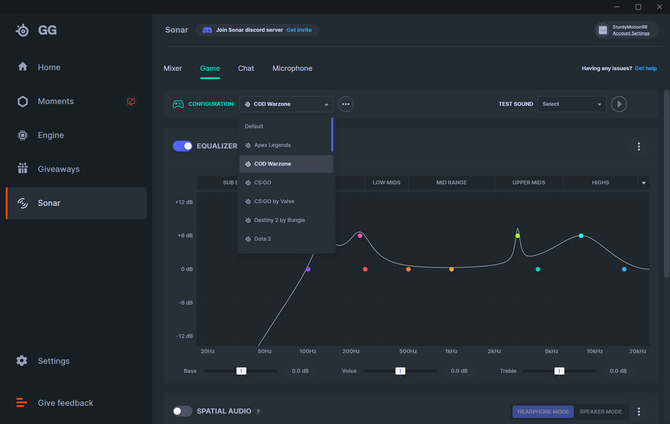The height and width of the screenshot is (424, 670).
Task: Switch to the Microphone tab
Action: 292,68
